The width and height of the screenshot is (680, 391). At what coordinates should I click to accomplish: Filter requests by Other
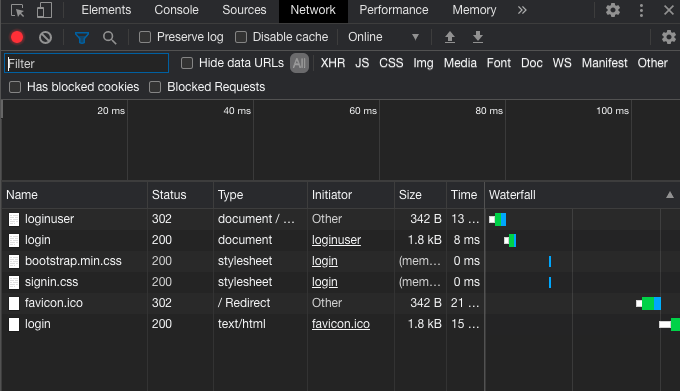point(652,63)
